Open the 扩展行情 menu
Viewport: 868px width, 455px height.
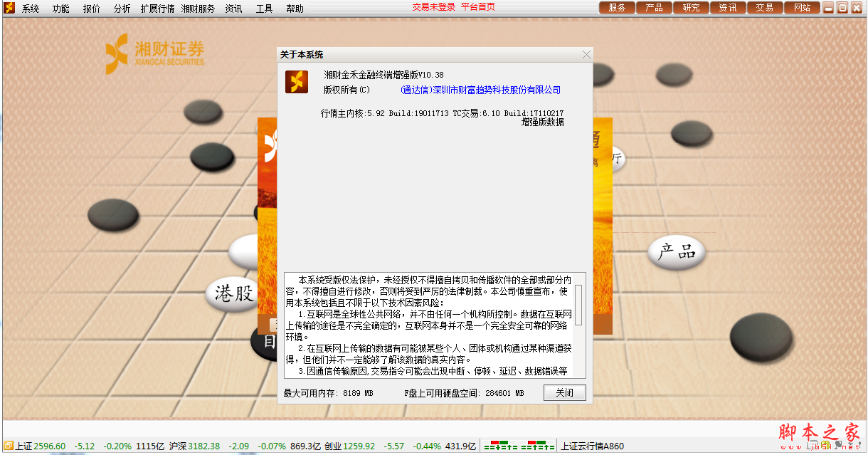tap(157, 9)
